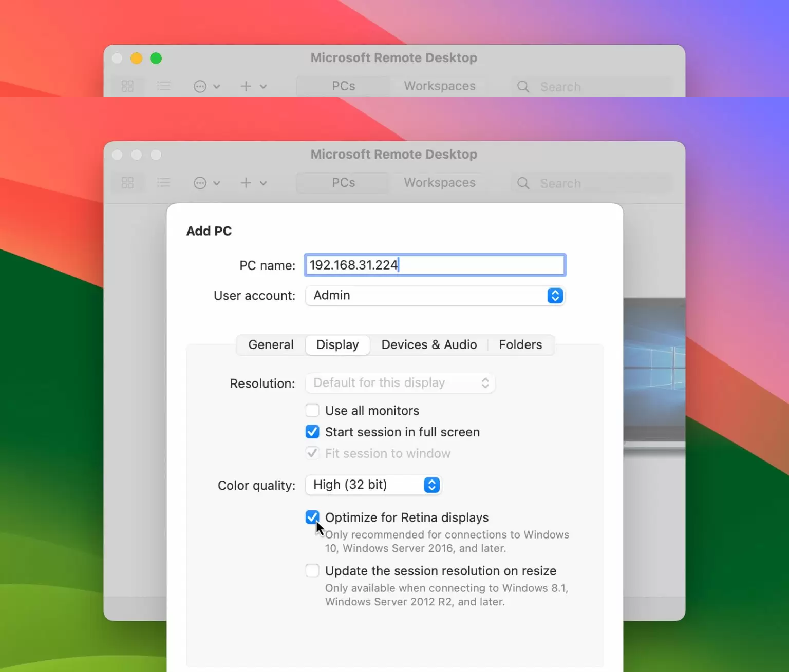
Task: Enable Use all monitors checkbox
Action: tap(312, 410)
